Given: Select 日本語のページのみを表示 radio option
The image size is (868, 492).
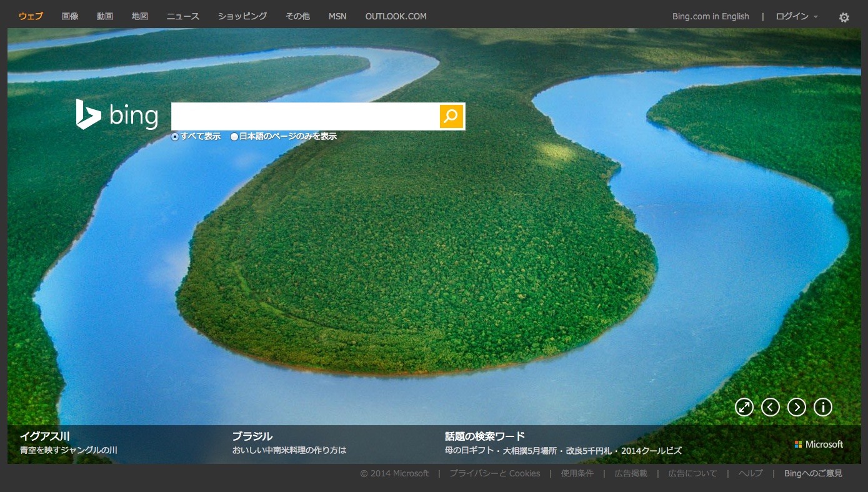Looking at the screenshot, I should 234,137.
